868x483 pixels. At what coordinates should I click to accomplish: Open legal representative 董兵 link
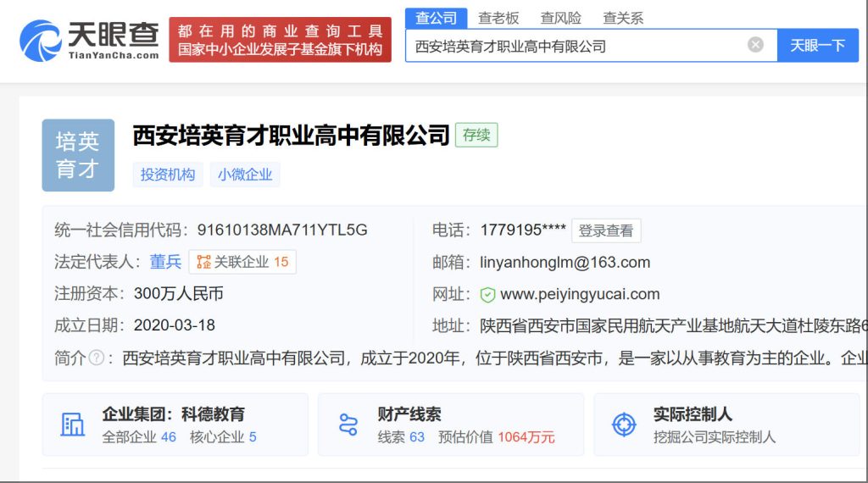coord(165,262)
